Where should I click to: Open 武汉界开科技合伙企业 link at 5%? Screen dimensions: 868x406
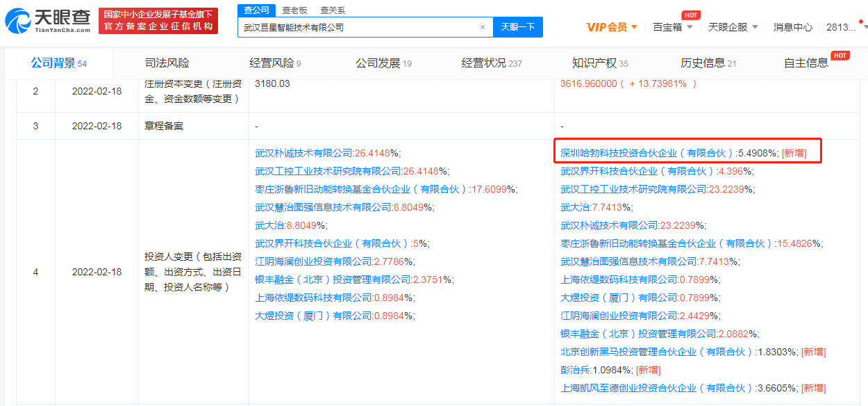coord(332,243)
